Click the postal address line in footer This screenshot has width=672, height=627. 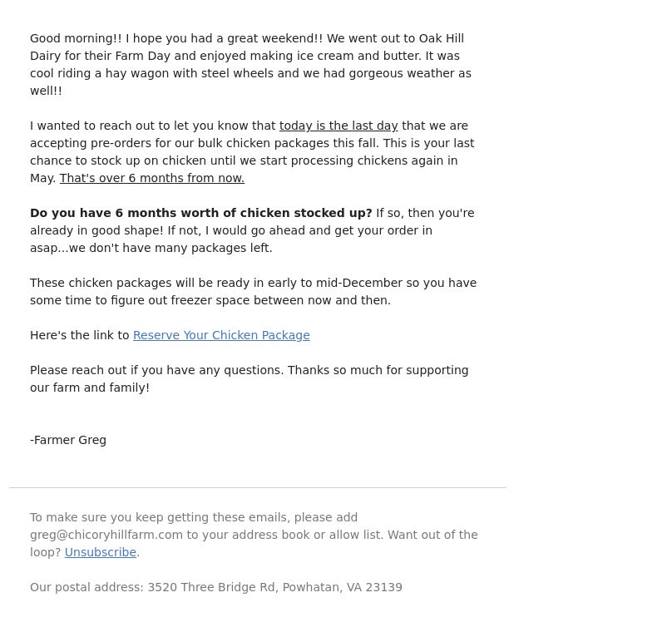tap(216, 587)
